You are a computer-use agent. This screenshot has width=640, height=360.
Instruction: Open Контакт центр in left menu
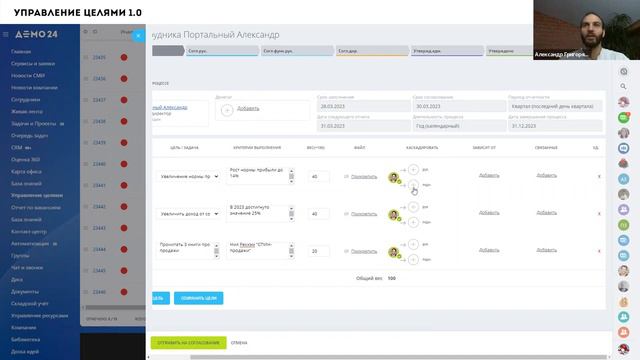click(x=29, y=231)
